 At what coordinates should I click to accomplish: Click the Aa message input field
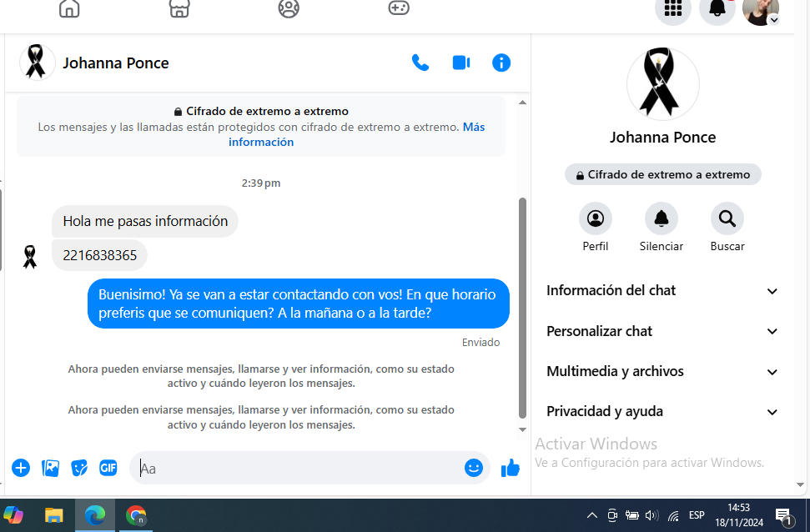point(300,469)
